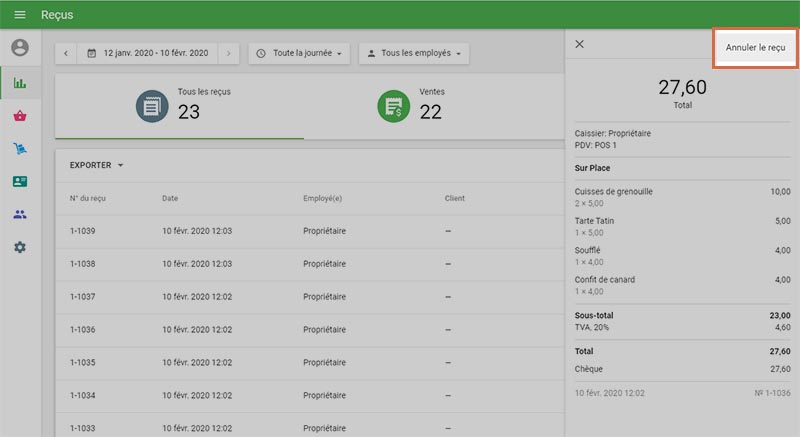
Task: Select the reports bar chart icon
Action: 20,83
